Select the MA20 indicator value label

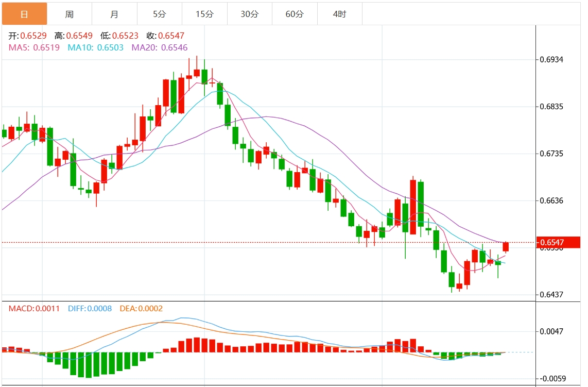pos(160,47)
